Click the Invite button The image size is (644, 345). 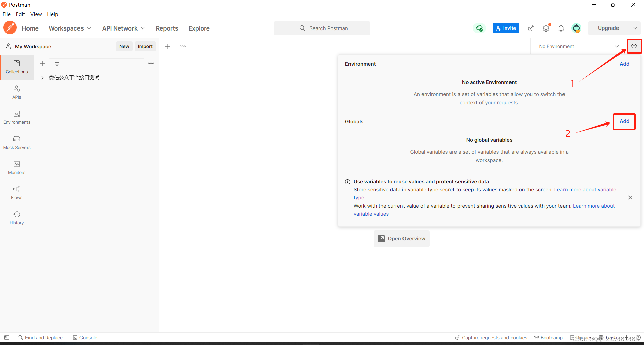pos(506,28)
